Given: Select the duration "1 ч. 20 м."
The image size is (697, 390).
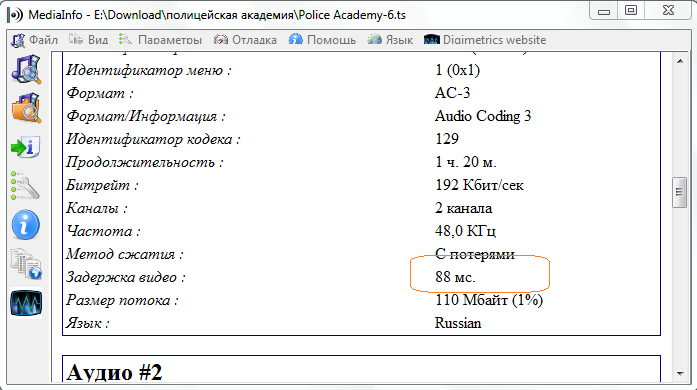Looking at the screenshot, I should point(465,162).
